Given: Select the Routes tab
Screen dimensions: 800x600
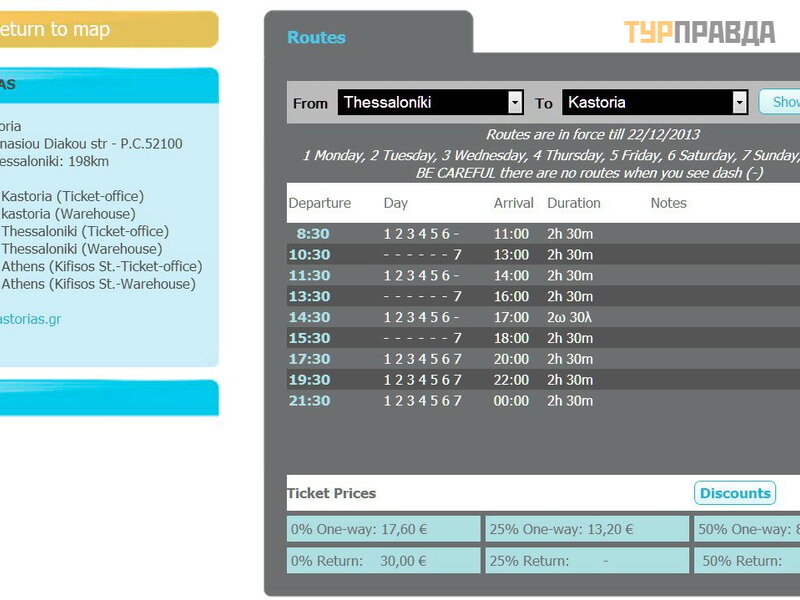Looking at the screenshot, I should 316,38.
